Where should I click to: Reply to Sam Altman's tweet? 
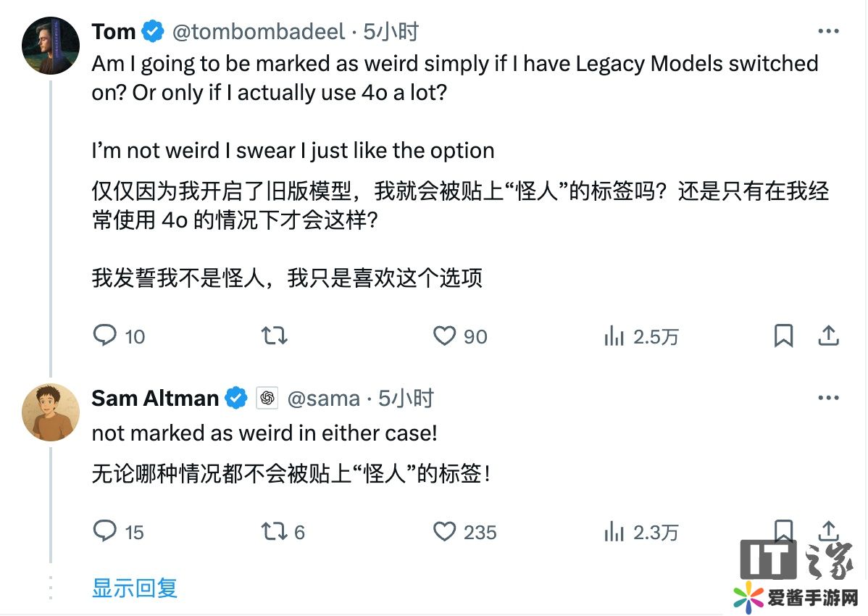pos(106,532)
